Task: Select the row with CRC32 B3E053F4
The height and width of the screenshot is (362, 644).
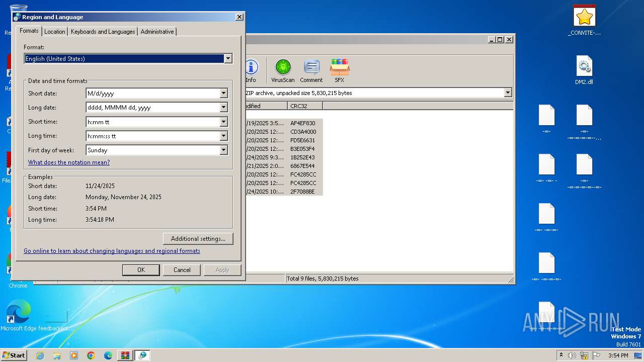Action: click(x=284, y=149)
